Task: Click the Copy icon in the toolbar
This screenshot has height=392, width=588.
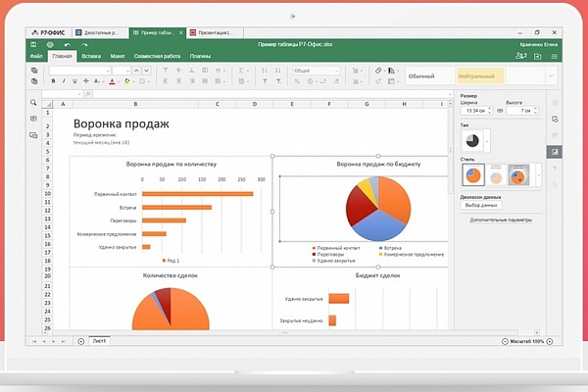Action: click(x=34, y=71)
